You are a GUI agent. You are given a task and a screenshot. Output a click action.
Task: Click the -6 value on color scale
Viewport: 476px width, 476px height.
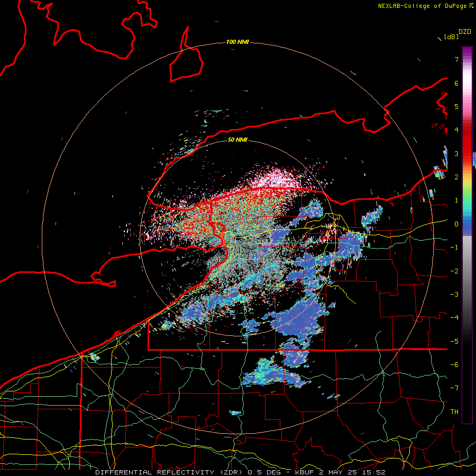click(454, 365)
